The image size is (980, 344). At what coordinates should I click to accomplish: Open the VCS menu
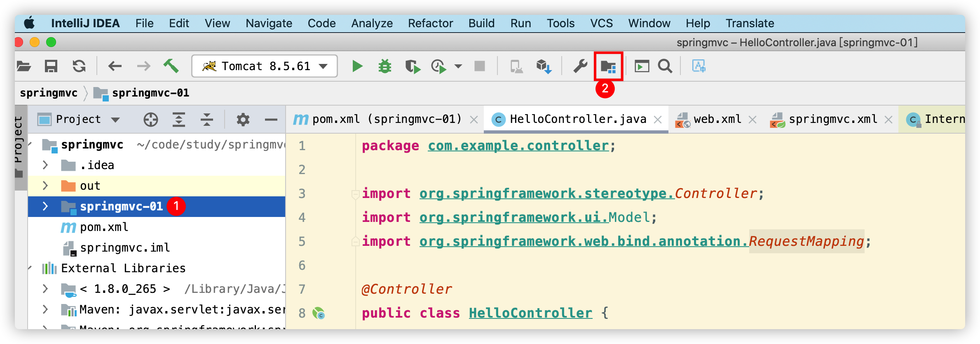[x=601, y=23]
